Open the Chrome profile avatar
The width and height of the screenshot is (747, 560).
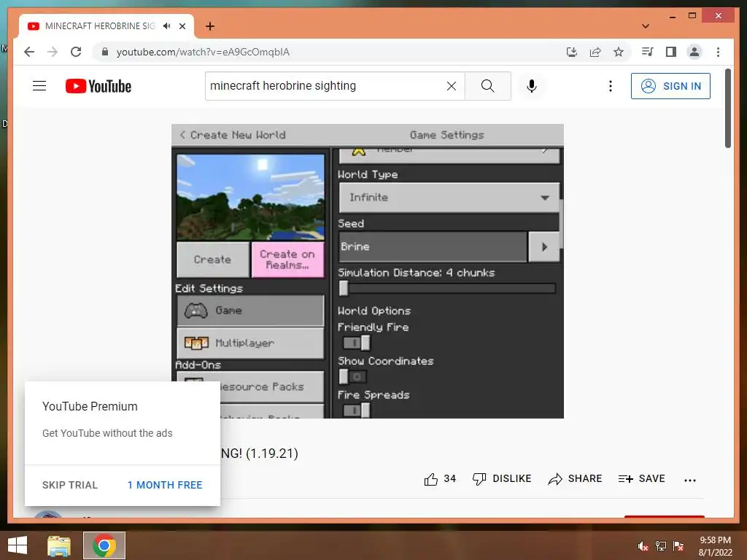[694, 52]
